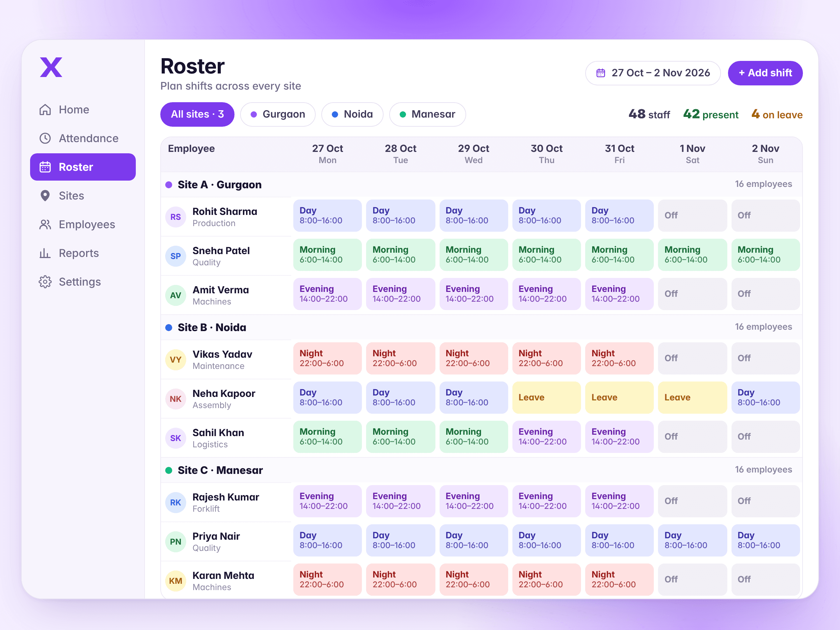Open Neha Kapoor's Leave cell on 30 Oct
This screenshot has height=630, width=840.
(546, 397)
